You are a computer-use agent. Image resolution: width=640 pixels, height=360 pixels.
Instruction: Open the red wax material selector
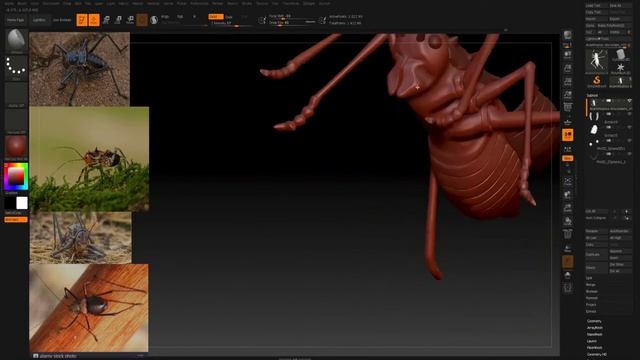tap(16, 148)
